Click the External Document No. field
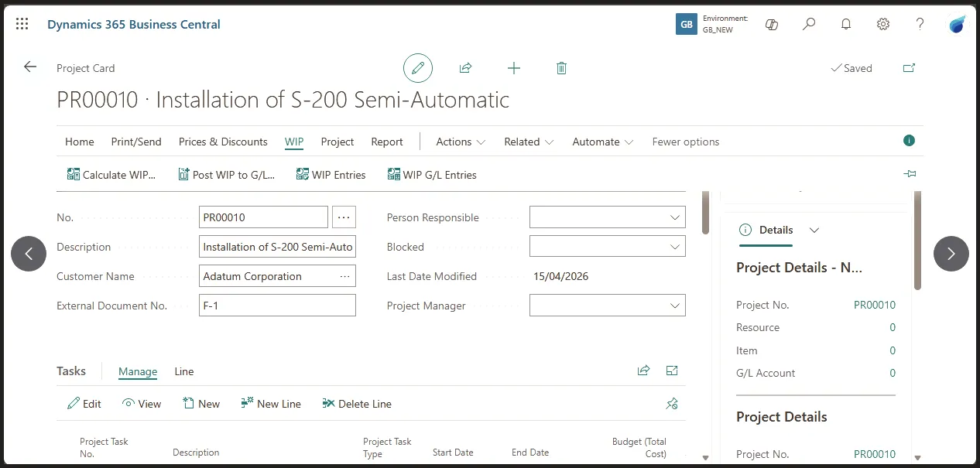 point(277,306)
